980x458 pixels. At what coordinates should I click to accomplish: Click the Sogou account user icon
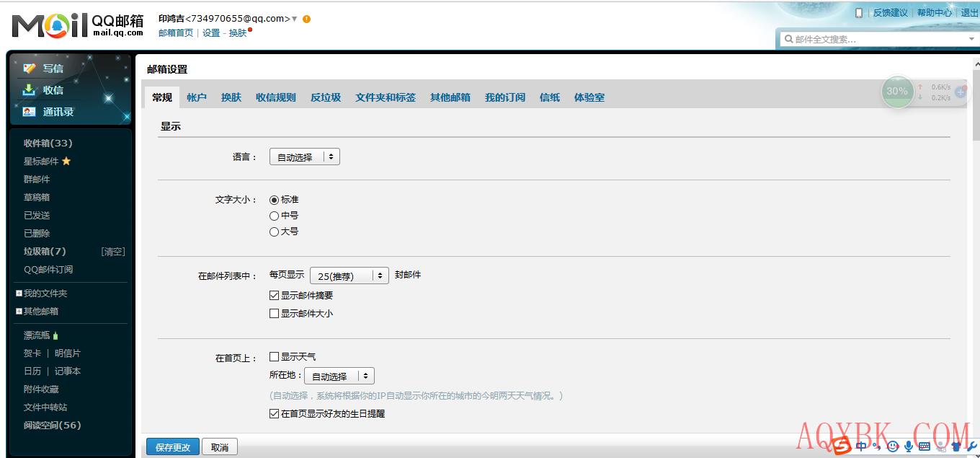[941, 447]
